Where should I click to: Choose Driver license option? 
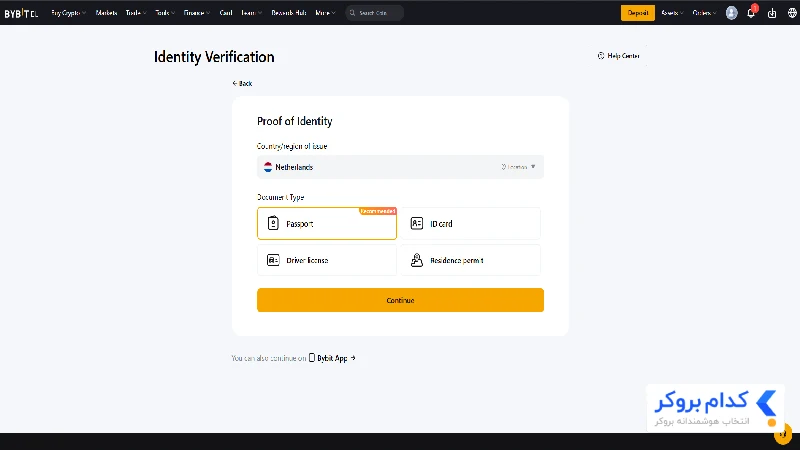click(327, 260)
